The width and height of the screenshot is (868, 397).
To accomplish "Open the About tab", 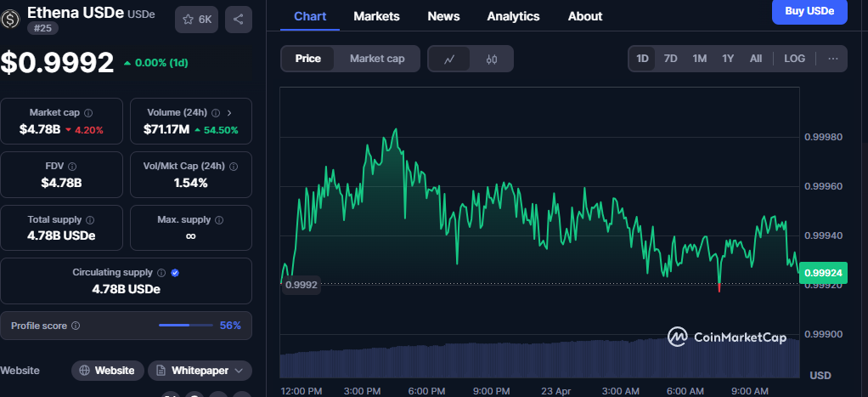I will coord(585,17).
